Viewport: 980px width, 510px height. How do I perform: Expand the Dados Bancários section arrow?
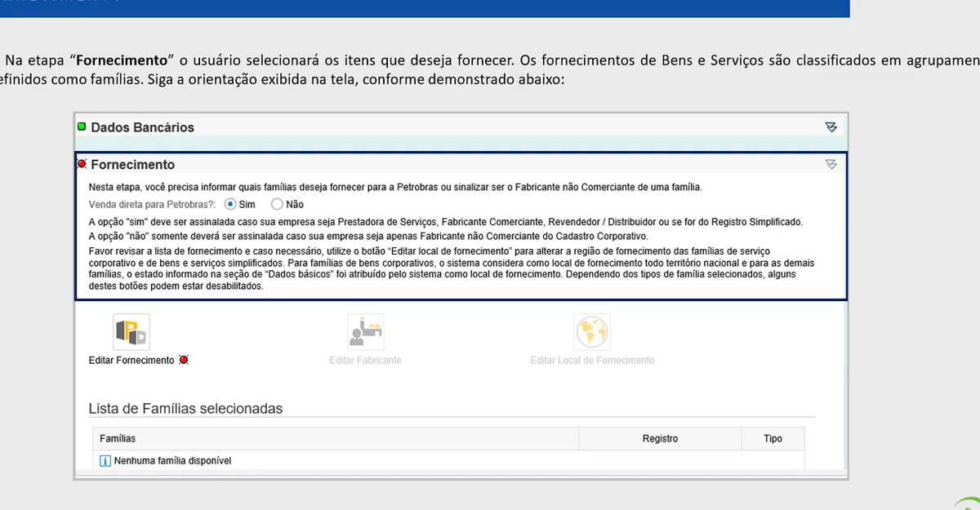(831, 127)
